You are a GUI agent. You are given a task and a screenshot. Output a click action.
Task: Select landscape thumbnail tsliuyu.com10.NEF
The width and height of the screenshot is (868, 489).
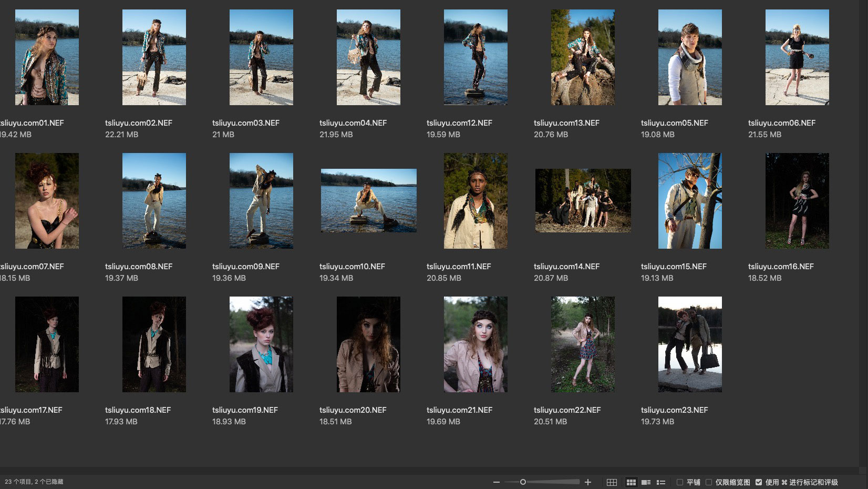(x=368, y=201)
